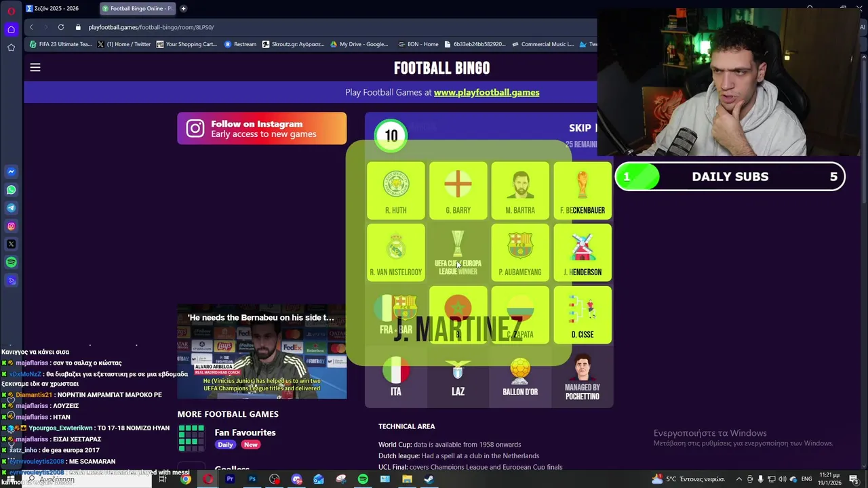Open Premiere Pro from the taskbar
Screen dimensions: 868x488
[x=230, y=479]
